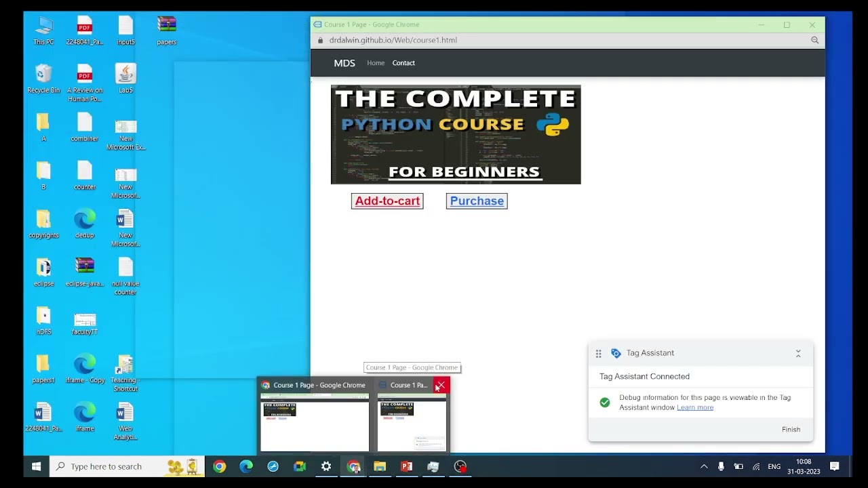Select the eclipse desktop shortcut
Viewport: 868px width, 488px height.
coord(43,272)
